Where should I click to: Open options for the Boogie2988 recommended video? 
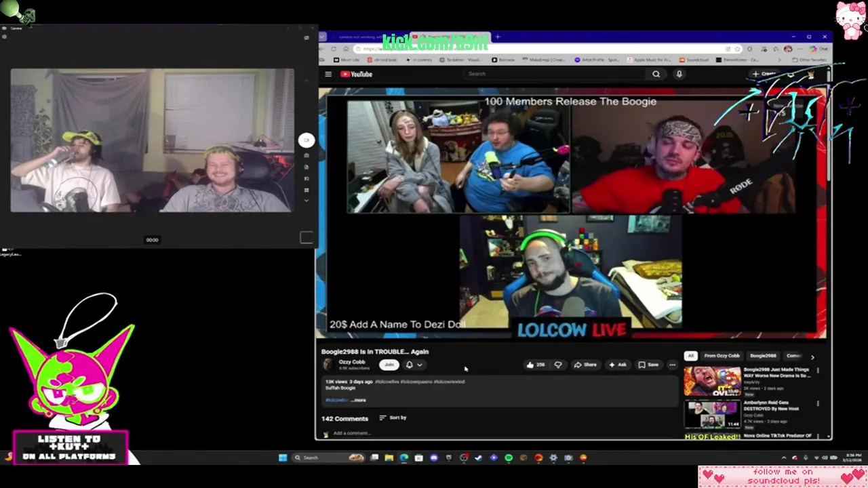(818, 371)
